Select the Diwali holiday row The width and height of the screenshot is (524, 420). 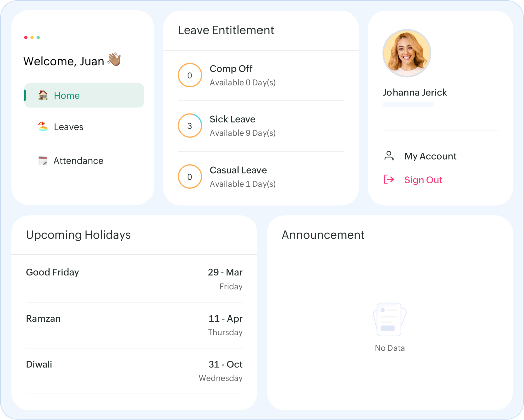[134, 371]
